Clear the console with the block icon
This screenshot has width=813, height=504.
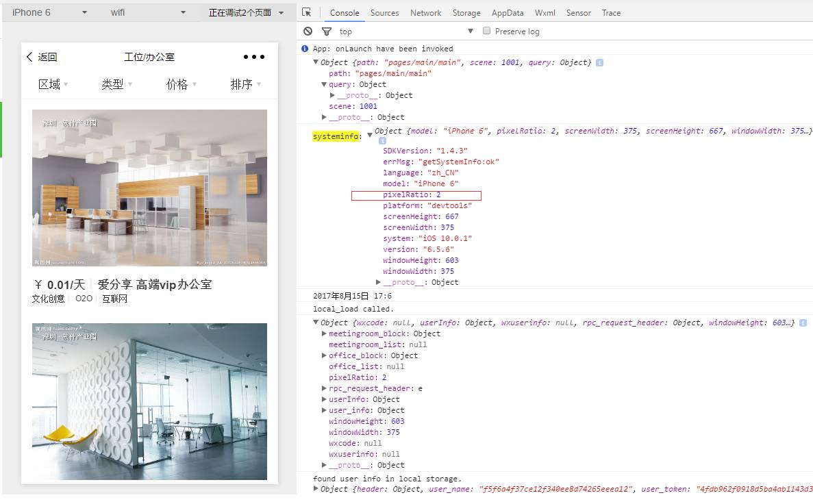pos(308,31)
